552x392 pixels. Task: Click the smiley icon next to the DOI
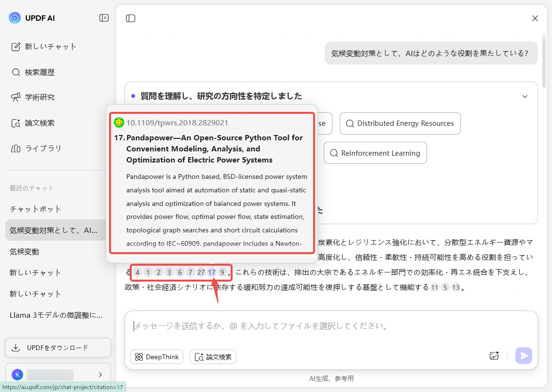(119, 122)
